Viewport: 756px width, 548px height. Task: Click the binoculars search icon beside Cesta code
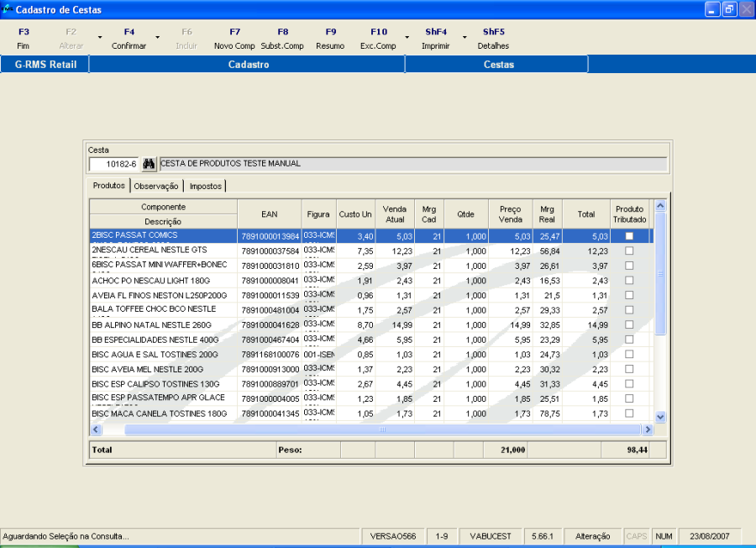point(150,164)
